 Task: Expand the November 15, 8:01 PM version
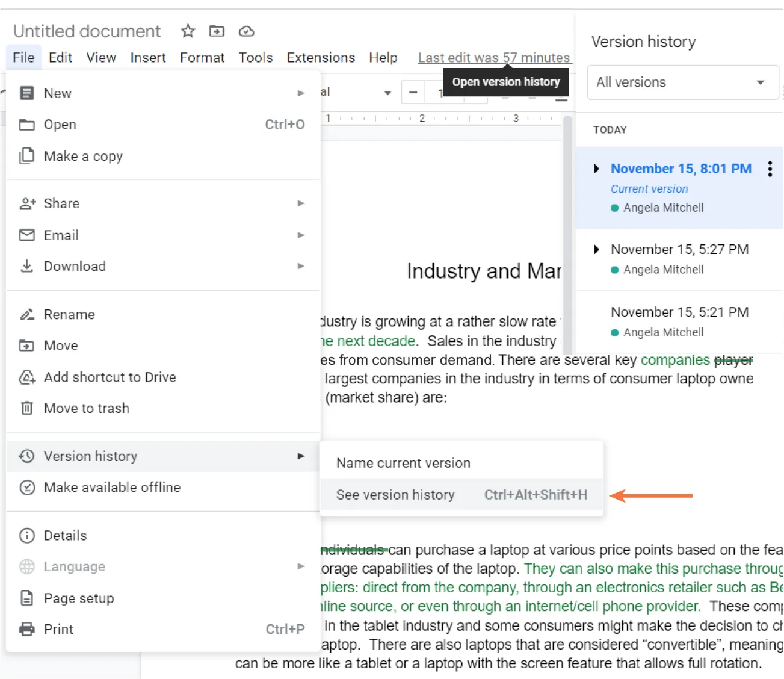(596, 169)
